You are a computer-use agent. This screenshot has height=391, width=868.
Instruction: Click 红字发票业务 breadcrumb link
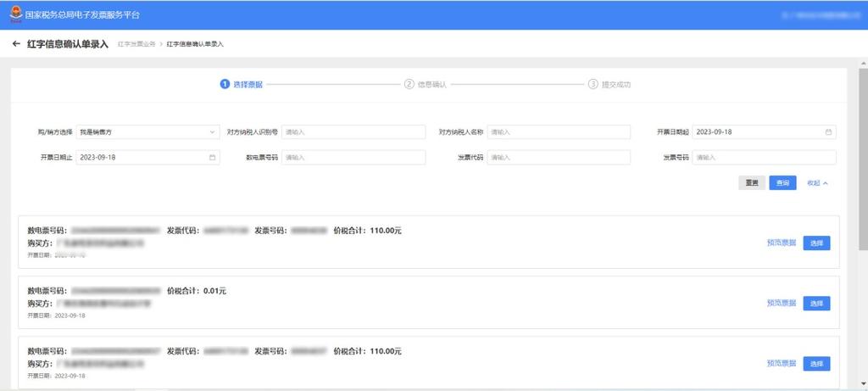point(136,44)
